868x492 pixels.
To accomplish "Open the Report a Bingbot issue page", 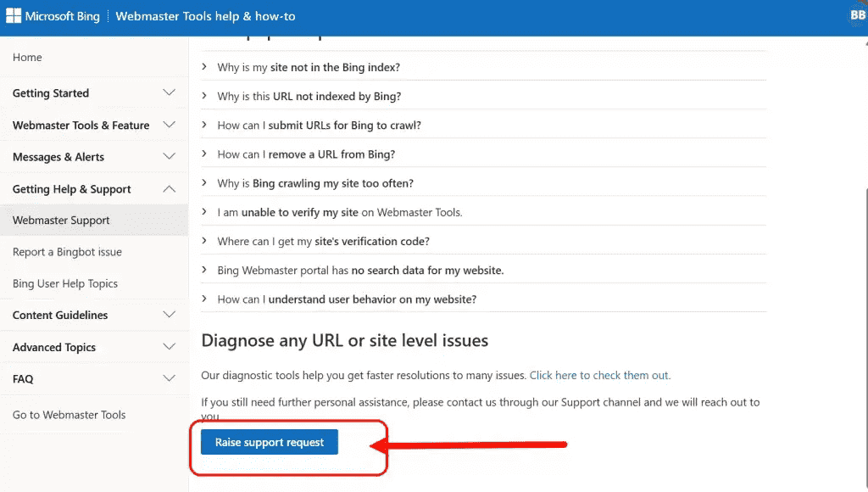I will click(67, 252).
